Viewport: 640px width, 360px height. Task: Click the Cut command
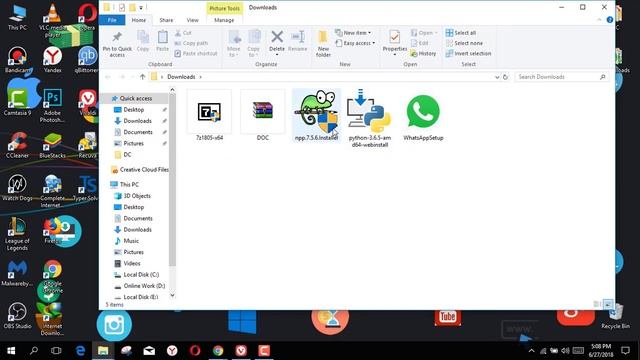click(x=183, y=33)
